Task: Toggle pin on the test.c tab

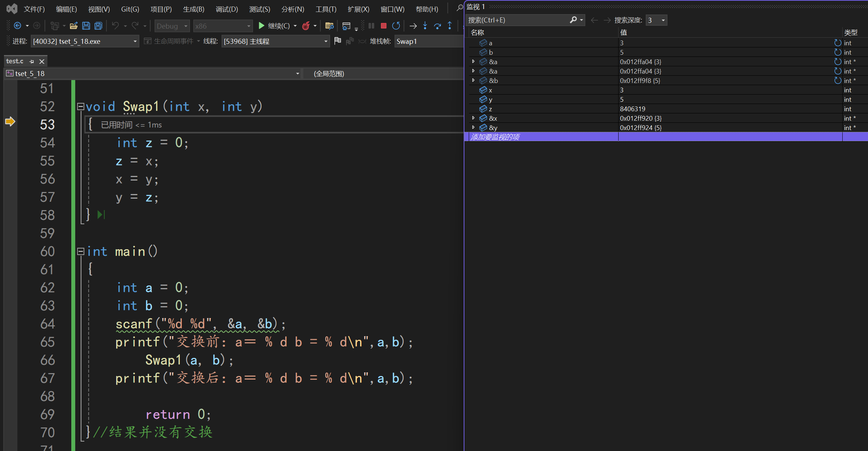Action: click(x=32, y=62)
